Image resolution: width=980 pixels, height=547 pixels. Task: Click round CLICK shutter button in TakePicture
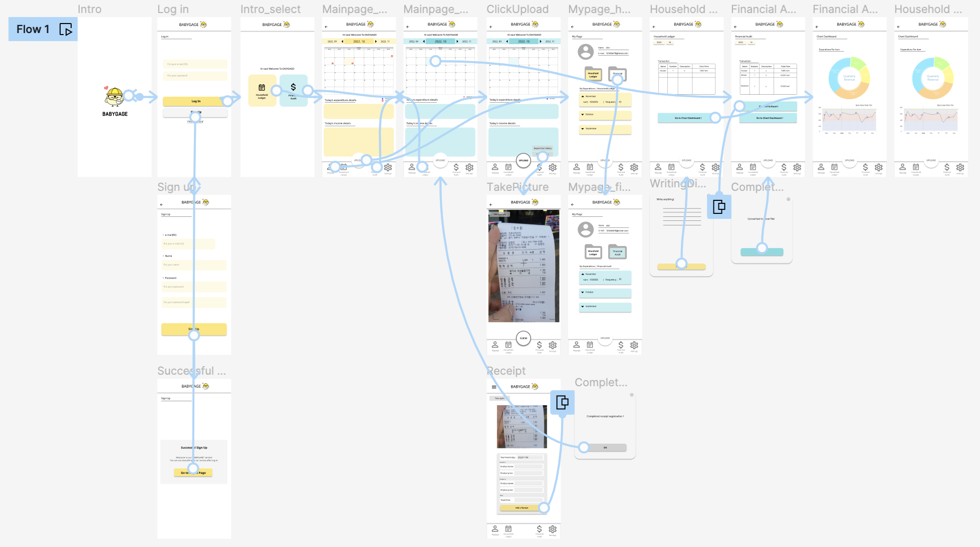tap(523, 338)
